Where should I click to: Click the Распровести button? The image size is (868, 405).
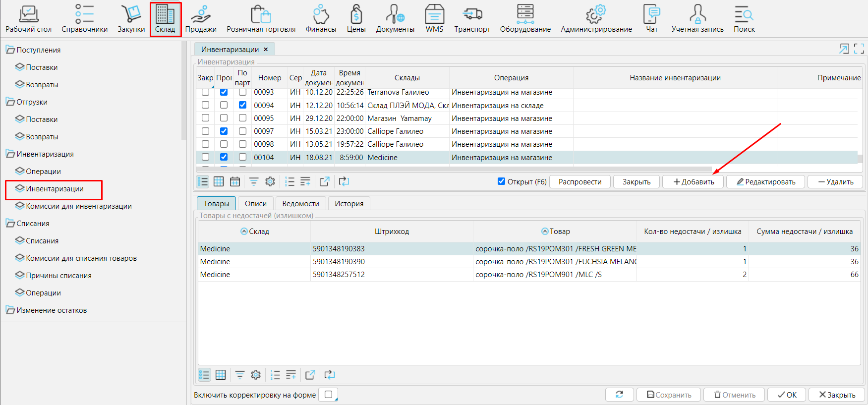(579, 182)
